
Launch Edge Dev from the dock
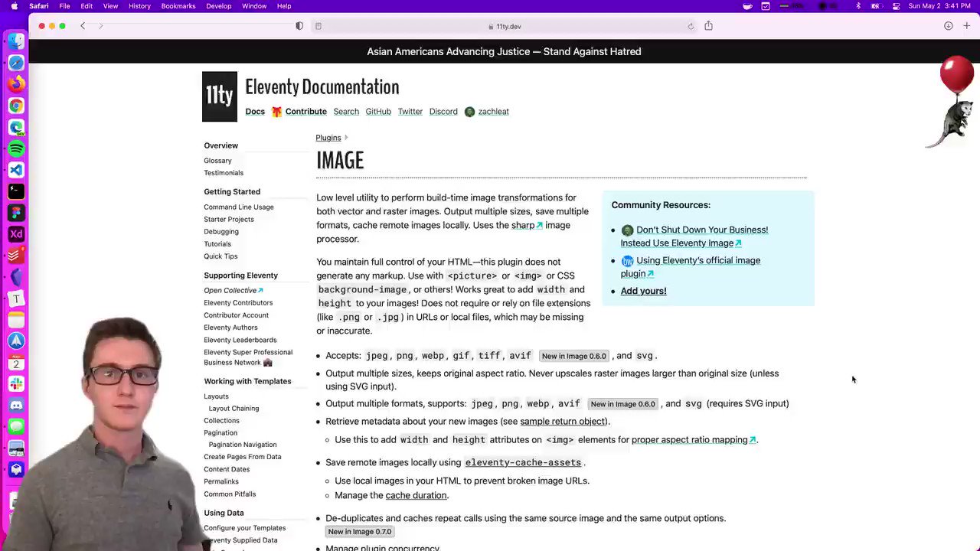click(x=16, y=127)
